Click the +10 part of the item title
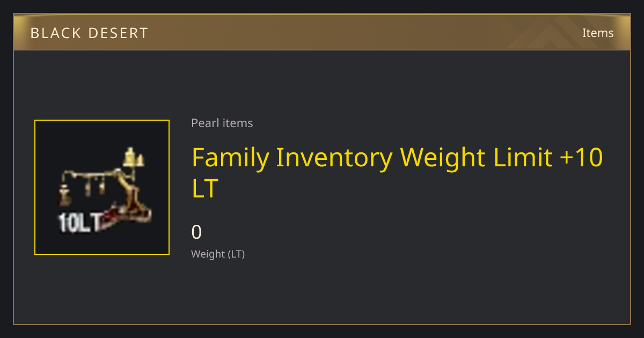644x338 pixels. click(582, 158)
